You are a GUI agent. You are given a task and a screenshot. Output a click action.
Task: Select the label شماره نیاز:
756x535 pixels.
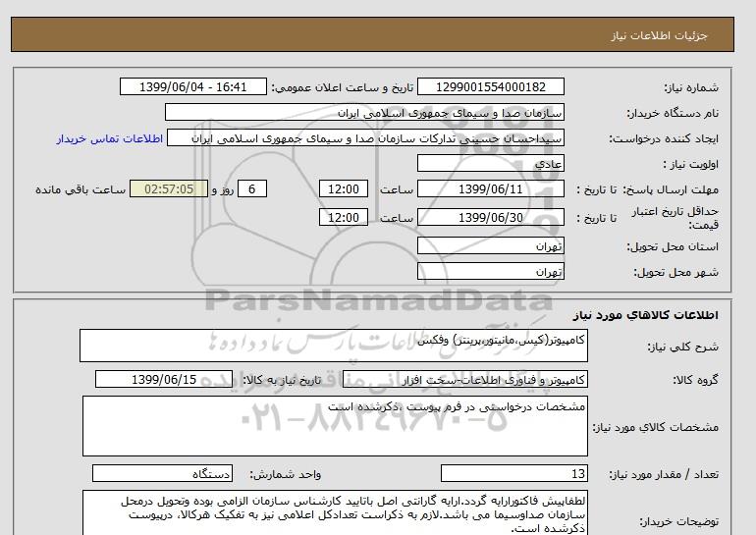(691, 87)
